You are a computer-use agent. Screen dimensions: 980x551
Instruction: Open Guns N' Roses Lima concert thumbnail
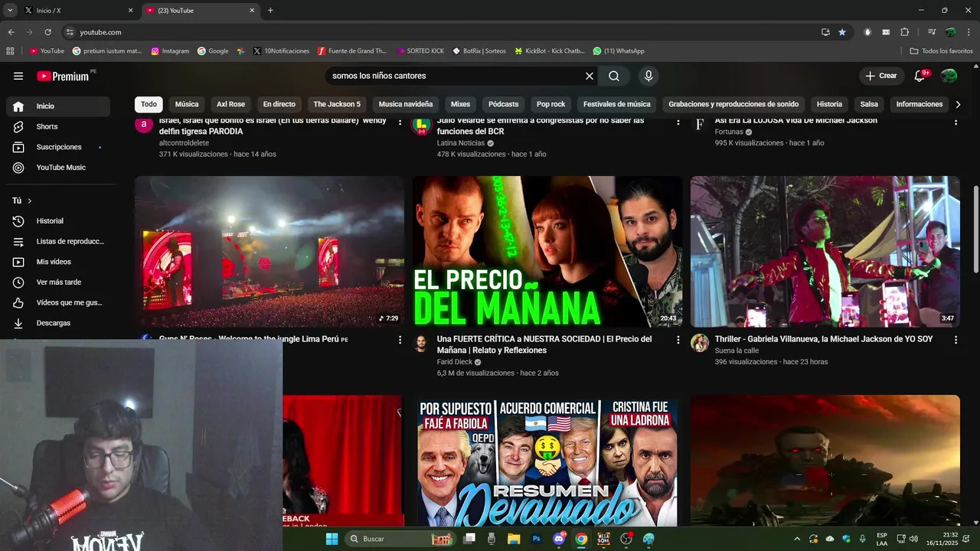point(269,252)
